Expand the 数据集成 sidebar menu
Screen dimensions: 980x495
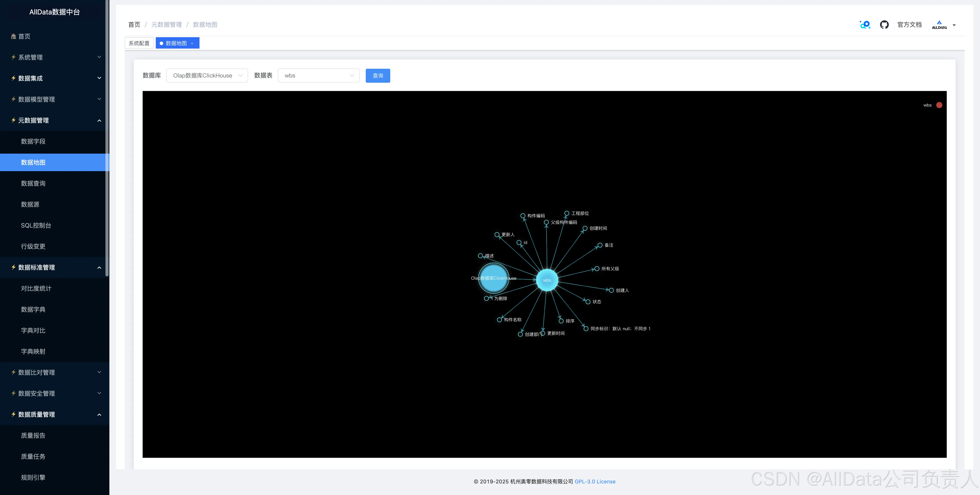pyautogui.click(x=55, y=78)
